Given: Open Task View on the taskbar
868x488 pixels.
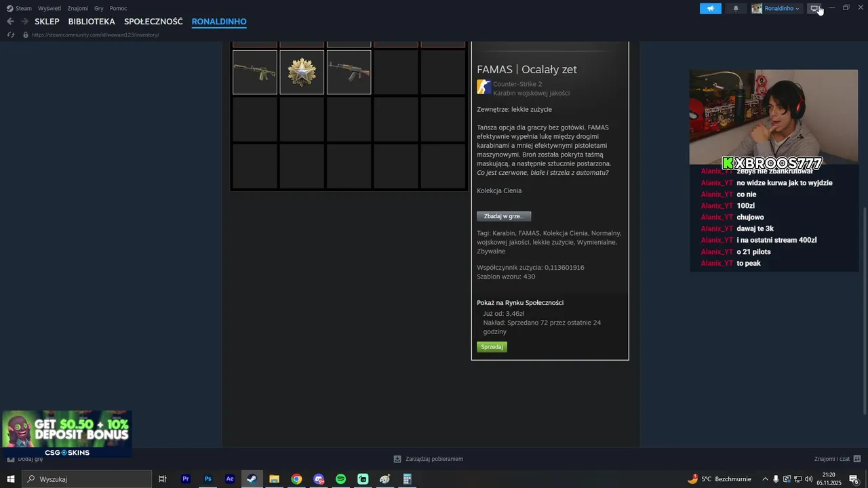Looking at the screenshot, I should (163, 479).
